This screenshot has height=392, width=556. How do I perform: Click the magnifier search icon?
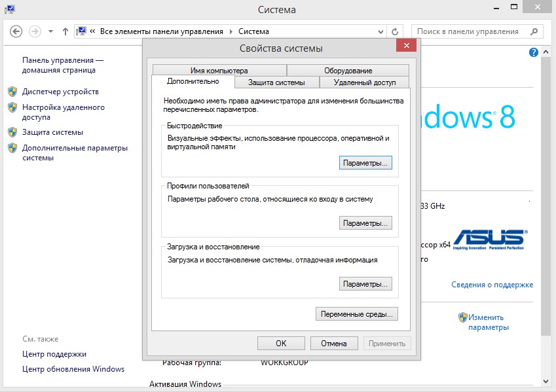pos(534,31)
